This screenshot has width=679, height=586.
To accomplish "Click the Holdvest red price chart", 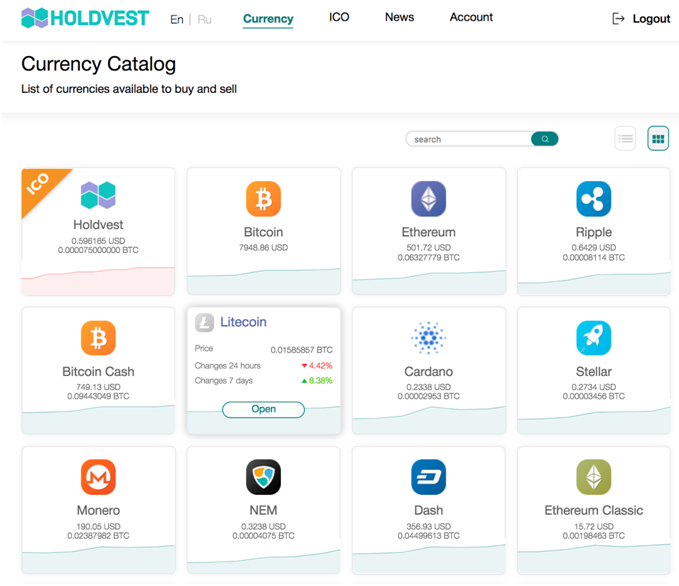I will coord(98,281).
